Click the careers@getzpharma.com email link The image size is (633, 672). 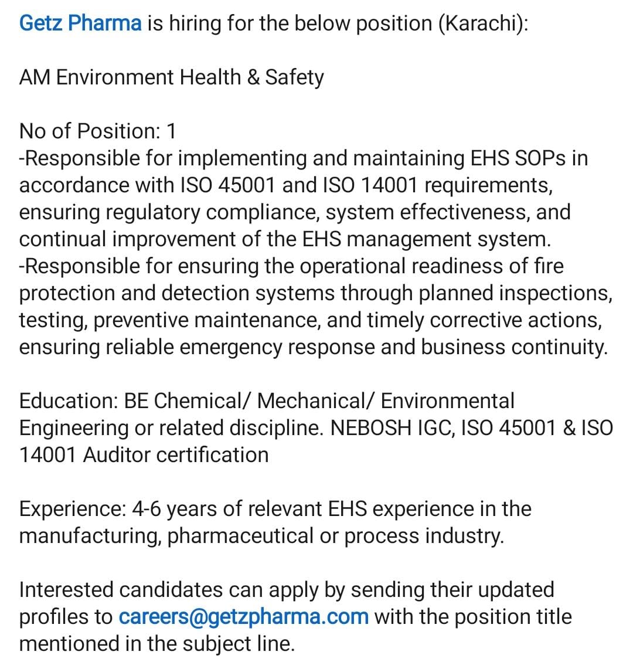[243, 617]
